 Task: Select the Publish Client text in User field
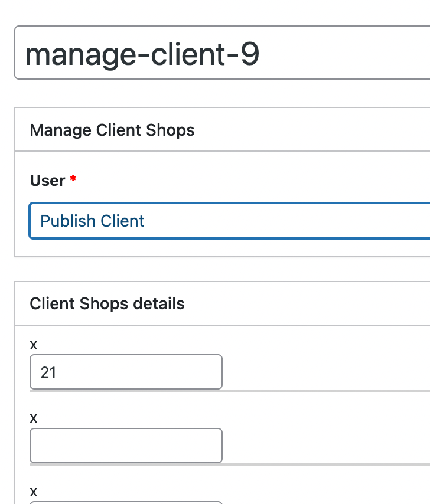(x=92, y=221)
